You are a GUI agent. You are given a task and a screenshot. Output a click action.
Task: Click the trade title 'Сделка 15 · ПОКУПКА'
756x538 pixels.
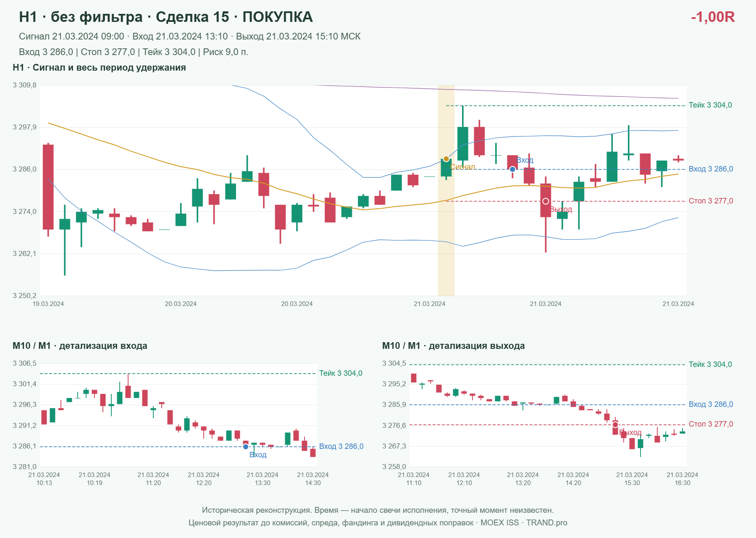(x=234, y=17)
